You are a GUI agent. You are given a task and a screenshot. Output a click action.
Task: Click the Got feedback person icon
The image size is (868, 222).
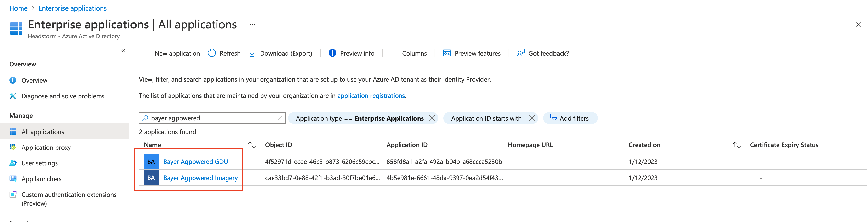tap(521, 53)
